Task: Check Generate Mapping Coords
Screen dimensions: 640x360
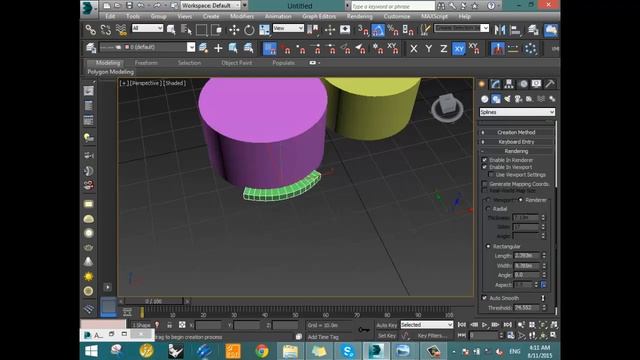Action: (x=484, y=184)
